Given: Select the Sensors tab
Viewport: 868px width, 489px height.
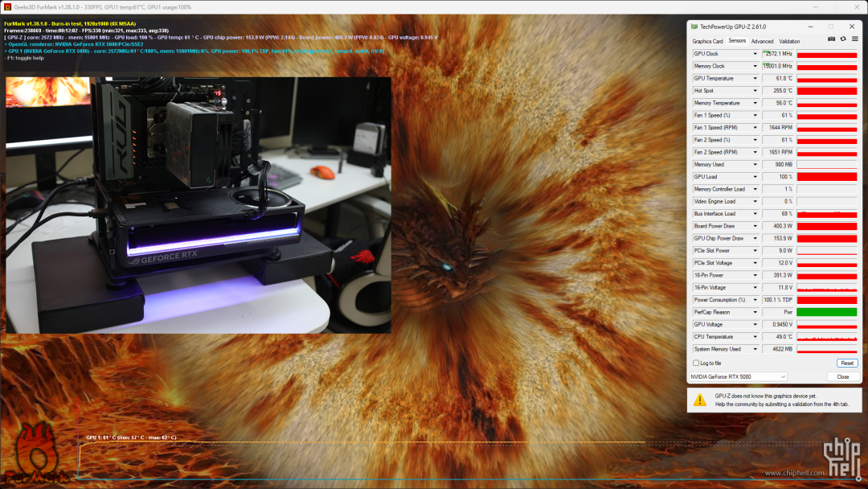Looking at the screenshot, I should click(x=737, y=41).
